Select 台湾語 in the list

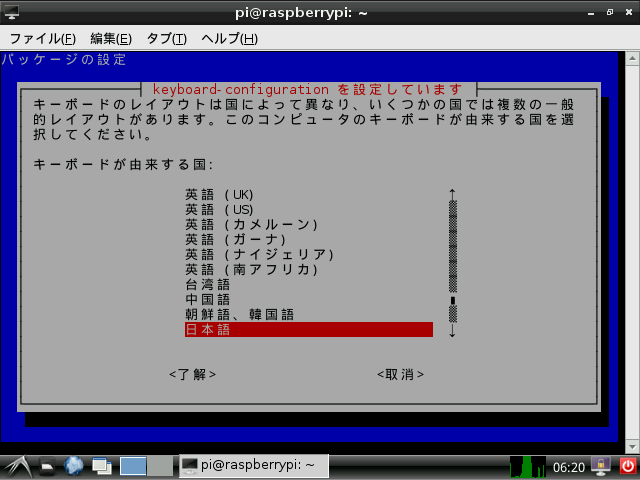tap(208, 285)
